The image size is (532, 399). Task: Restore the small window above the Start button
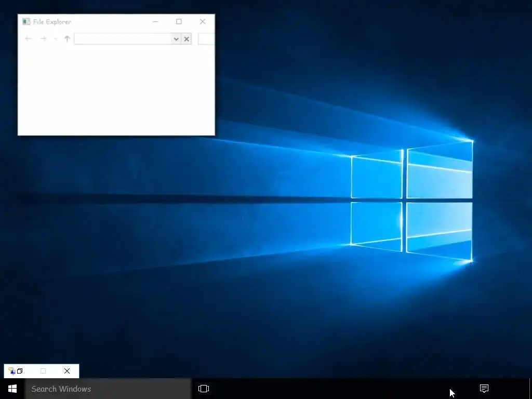[x=20, y=371]
